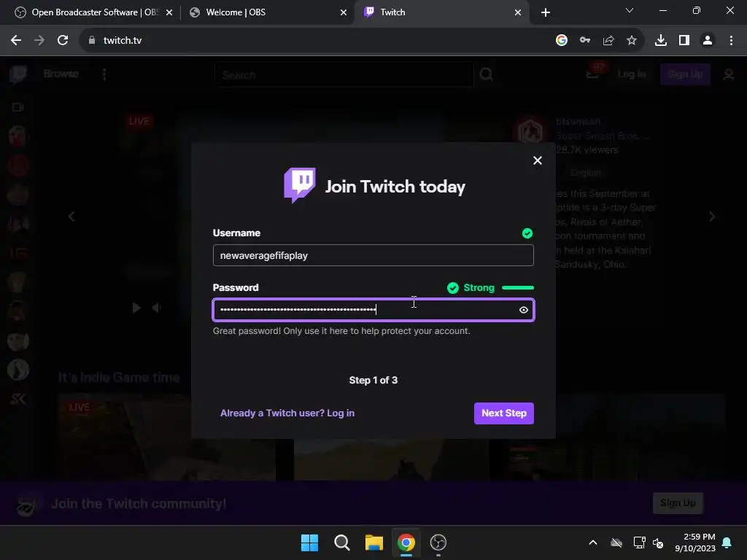747x560 pixels.
Task: Open taskbar clock and date
Action: [695, 542]
